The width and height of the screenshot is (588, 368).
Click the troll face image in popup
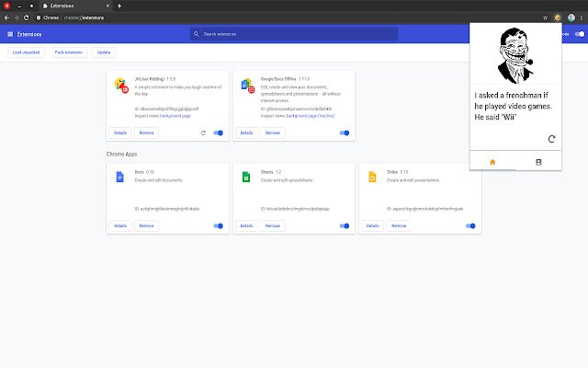(515, 55)
